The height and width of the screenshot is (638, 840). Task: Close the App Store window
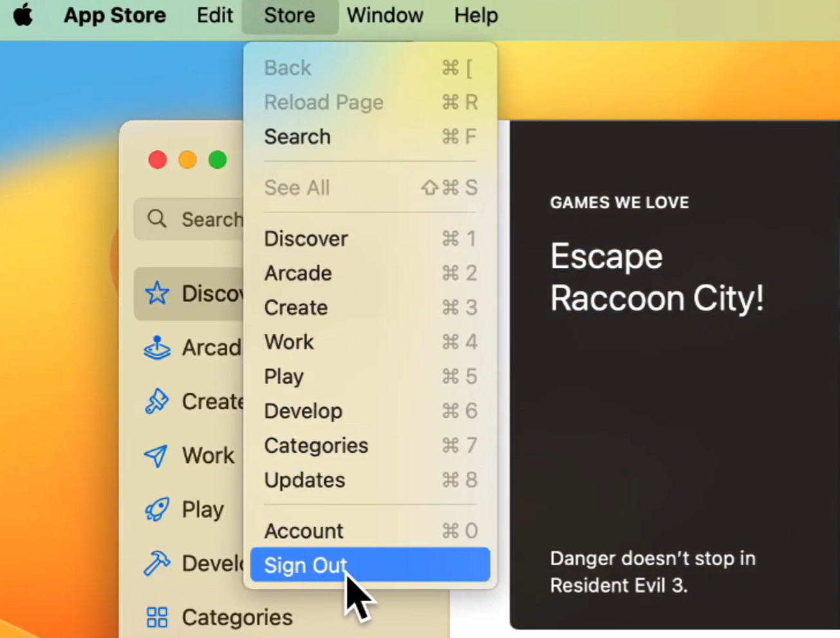pyautogui.click(x=158, y=160)
